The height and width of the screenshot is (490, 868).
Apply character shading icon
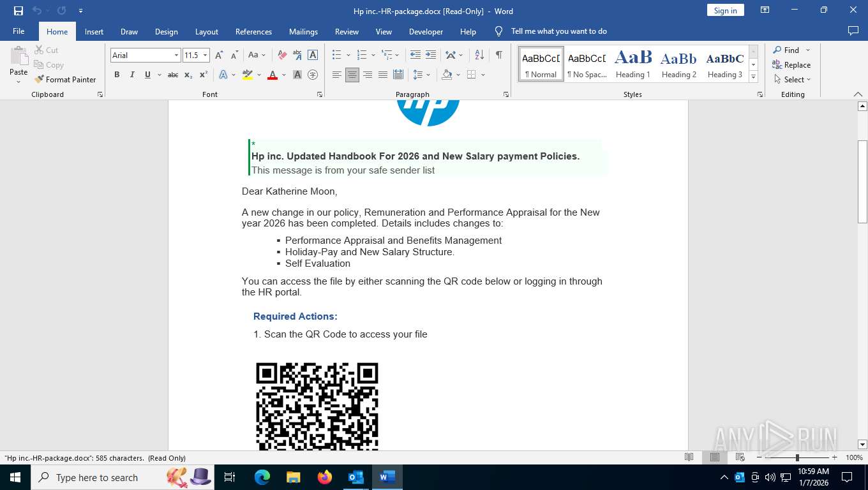(x=297, y=75)
